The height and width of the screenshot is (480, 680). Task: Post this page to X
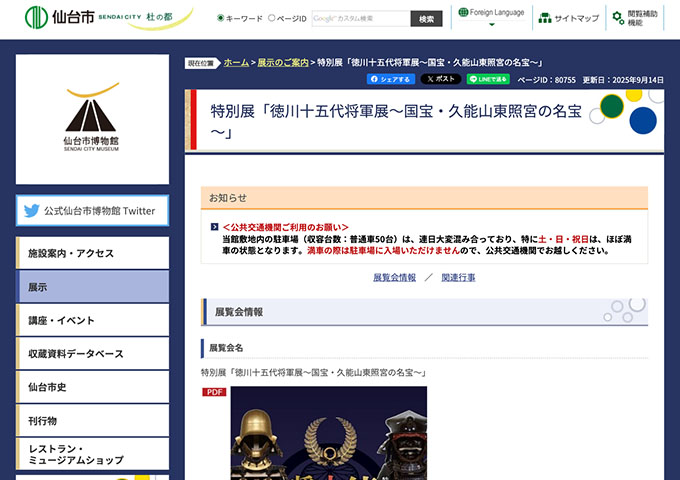[x=440, y=79]
